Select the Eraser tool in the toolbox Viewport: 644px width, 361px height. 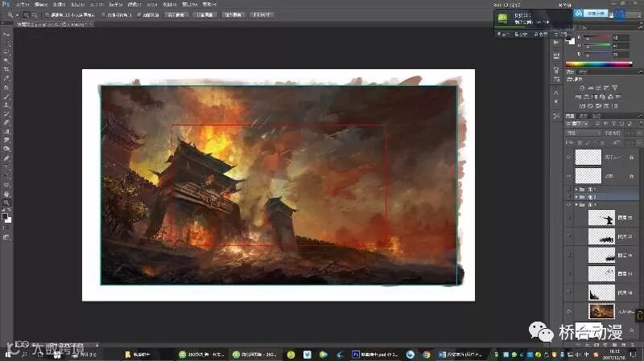(6, 123)
